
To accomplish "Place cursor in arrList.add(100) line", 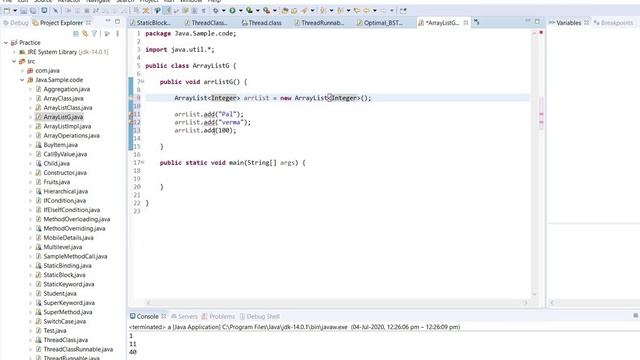I will pyautogui.click(x=205, y=131).
